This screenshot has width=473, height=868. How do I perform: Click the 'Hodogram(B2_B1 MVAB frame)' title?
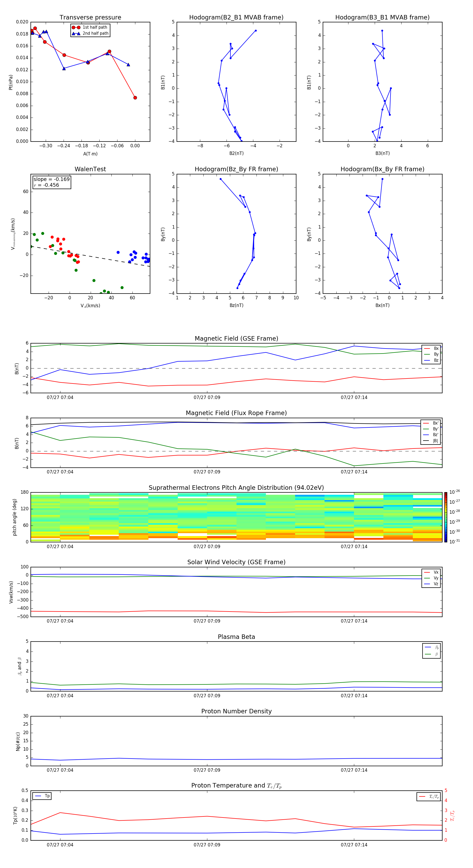tap(236, 18)
